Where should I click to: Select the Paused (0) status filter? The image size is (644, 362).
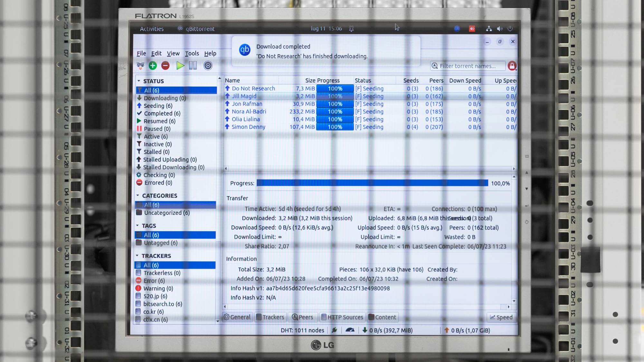click(176, 129)
